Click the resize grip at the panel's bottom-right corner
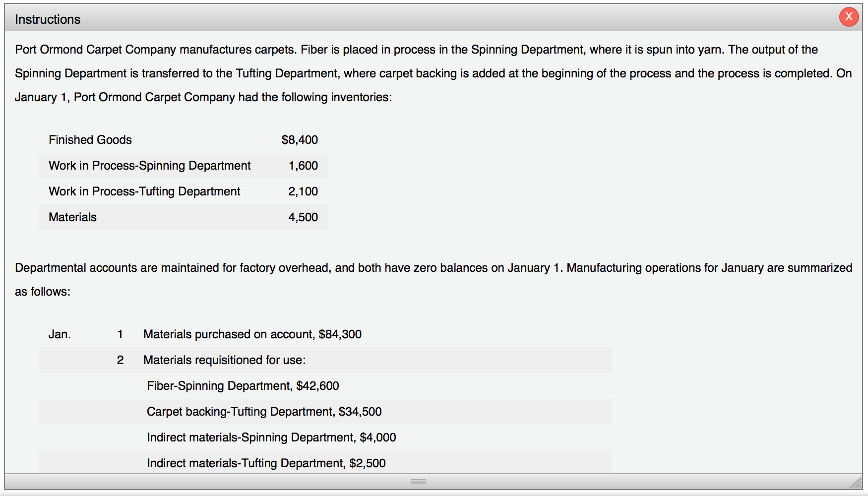Image resolution: width=868 pixels, height=496 pixels. pyautogui.click(x=856, y=482)
